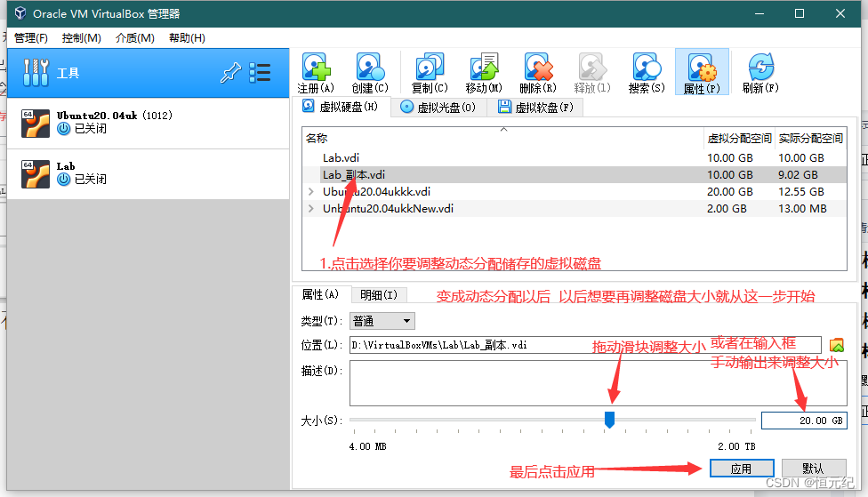This screenshot has height=497, width=868.
Task: Click the folder browse icon next to location
Action: (x=837, y=345)
